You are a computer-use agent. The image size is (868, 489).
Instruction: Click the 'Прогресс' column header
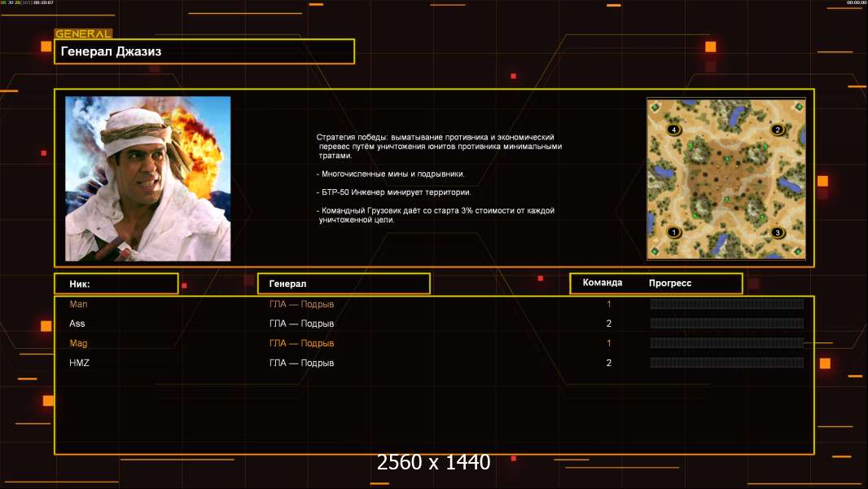[x=670, y=283]
